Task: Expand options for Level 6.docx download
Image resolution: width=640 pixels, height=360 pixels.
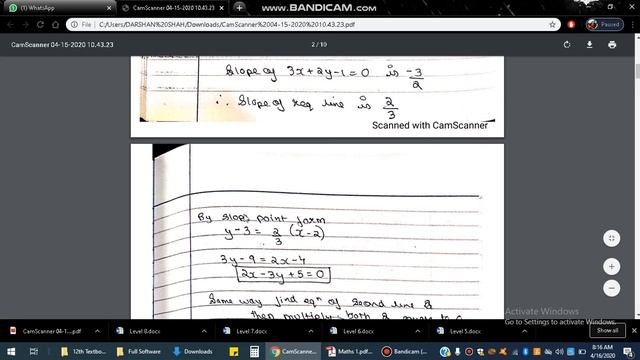Action: (418, 331)
